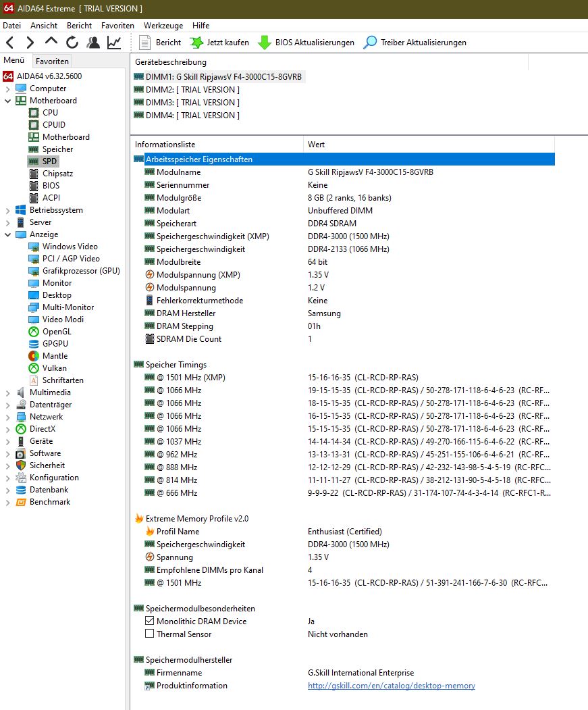Expand the Datenträger node
Viewport: 588px width, 710px height.
7,405
